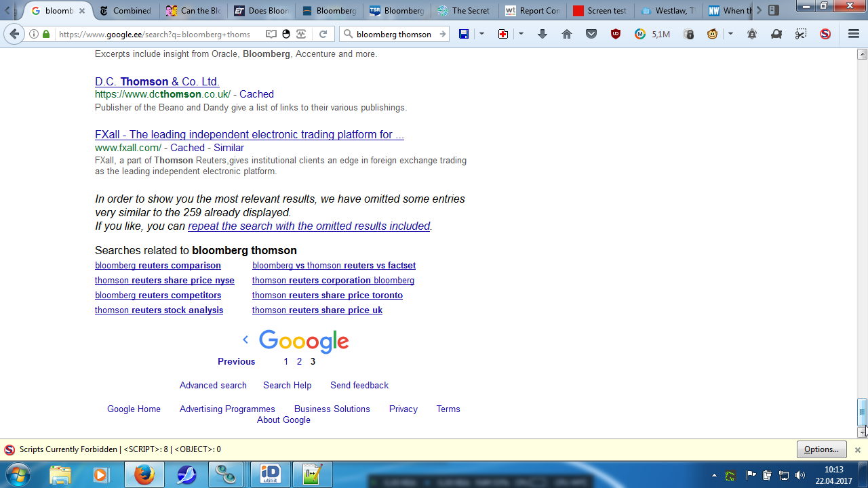Open Windows Explorer folder on the taskbar
The image size is (868, 488).
pos(60,474)
